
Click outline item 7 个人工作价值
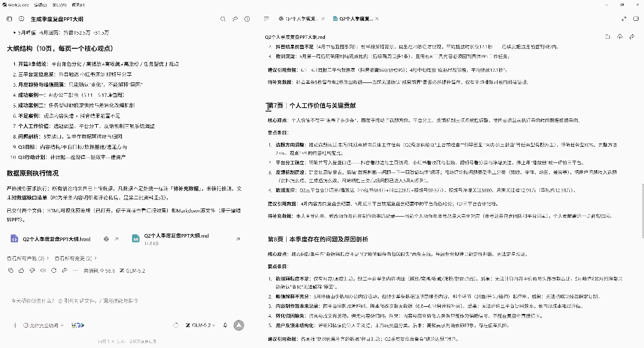pyautogui.click(x=84, y=126)
